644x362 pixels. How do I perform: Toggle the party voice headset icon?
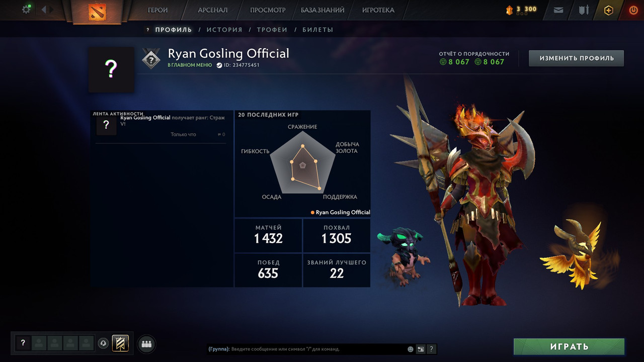tap(103, 343)
